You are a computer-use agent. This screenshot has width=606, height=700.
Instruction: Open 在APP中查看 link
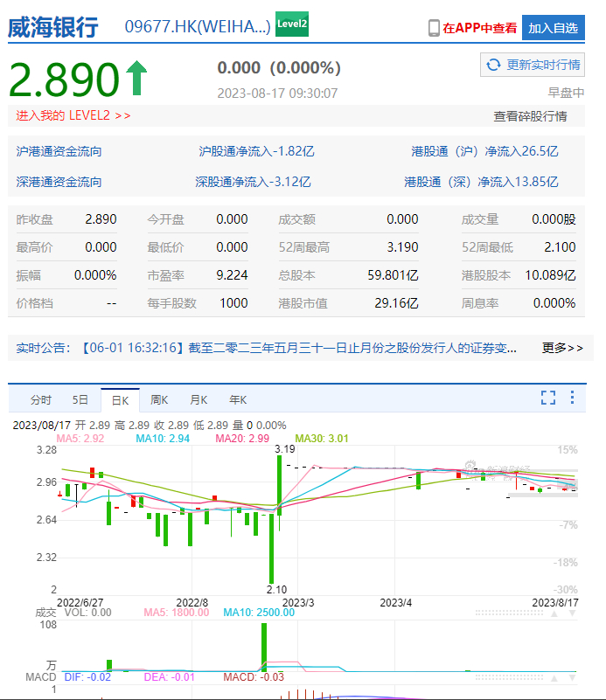pyautogui.click(x=479, y=28)
